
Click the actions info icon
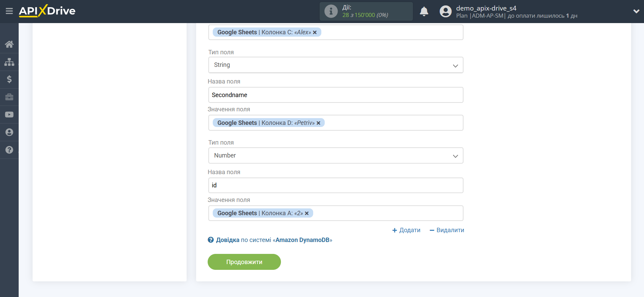click(331, 11)
